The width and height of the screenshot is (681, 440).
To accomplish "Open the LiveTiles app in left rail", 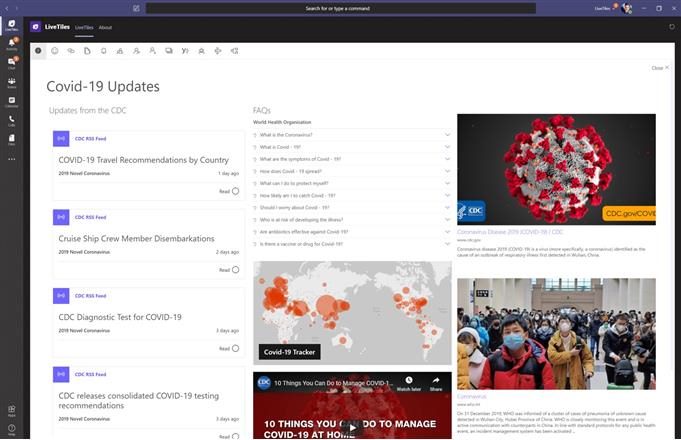I will (12, 25).
